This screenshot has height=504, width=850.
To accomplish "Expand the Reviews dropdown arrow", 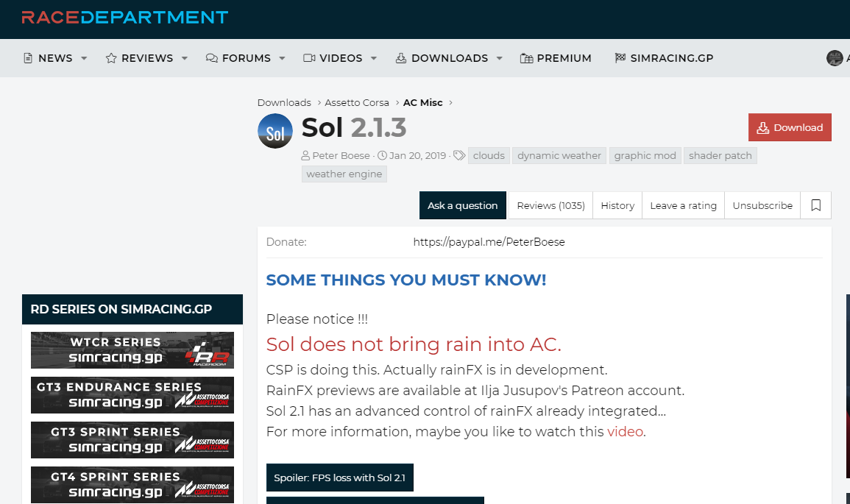I will click(184, 58).
